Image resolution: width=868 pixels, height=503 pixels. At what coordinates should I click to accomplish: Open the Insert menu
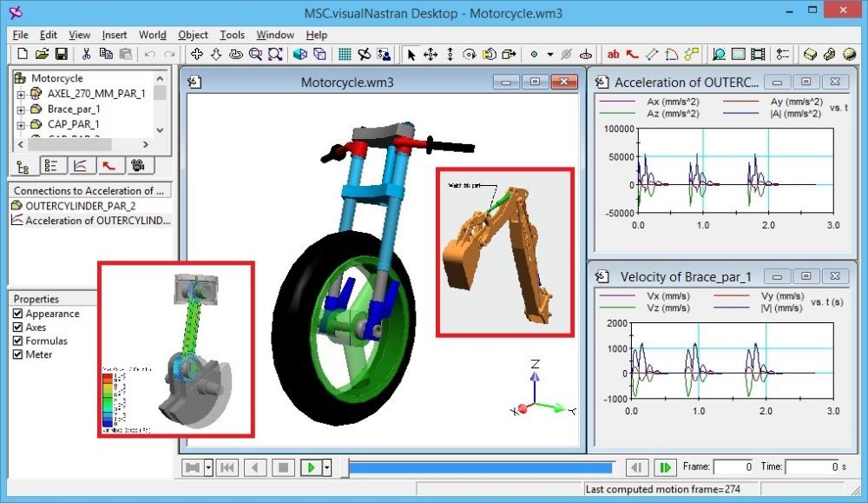(x=115, y=35)
